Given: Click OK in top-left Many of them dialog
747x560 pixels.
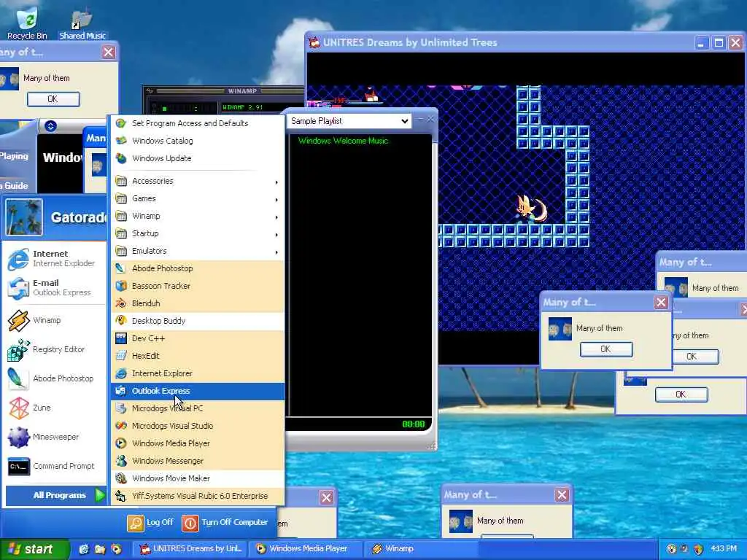Looking at the screenshot, I should pos(53,99).
